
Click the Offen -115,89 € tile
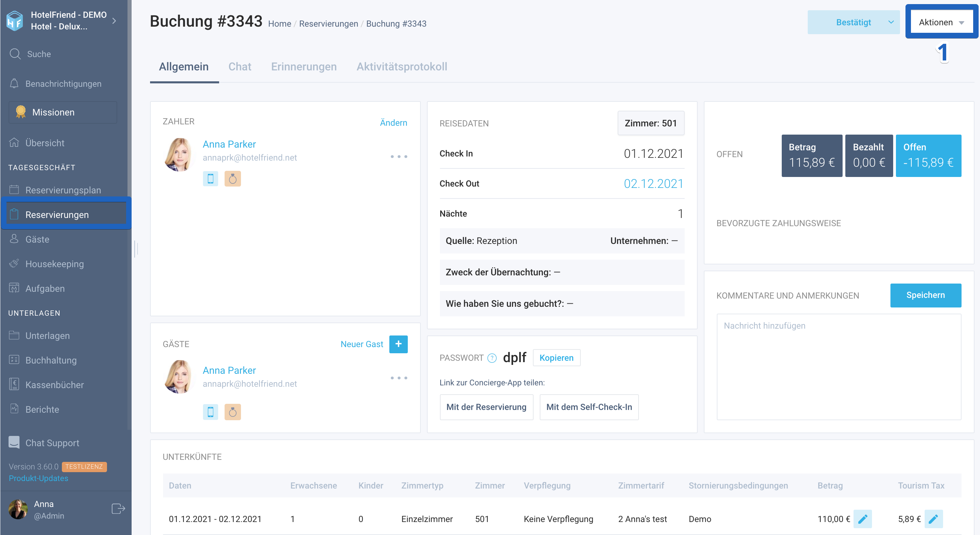[x=928, y=156]
